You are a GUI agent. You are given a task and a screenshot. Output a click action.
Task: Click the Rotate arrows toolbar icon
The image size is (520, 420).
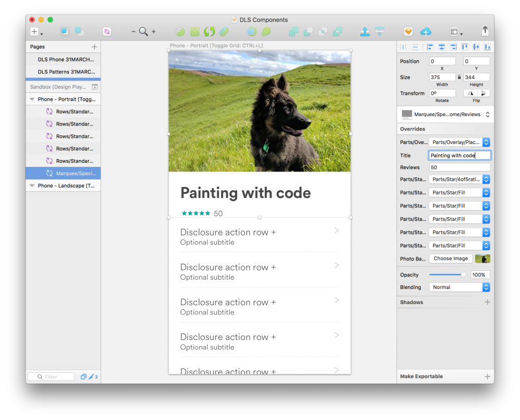(x=209, y=32)
